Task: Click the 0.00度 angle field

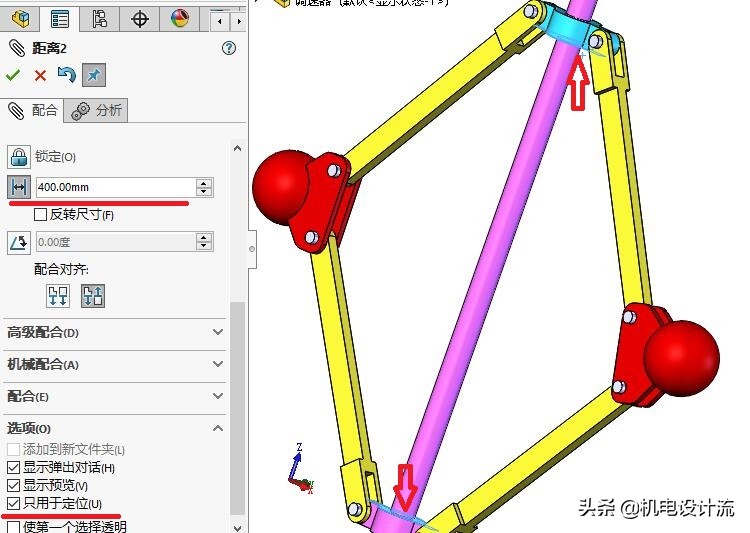Action: 115,242
